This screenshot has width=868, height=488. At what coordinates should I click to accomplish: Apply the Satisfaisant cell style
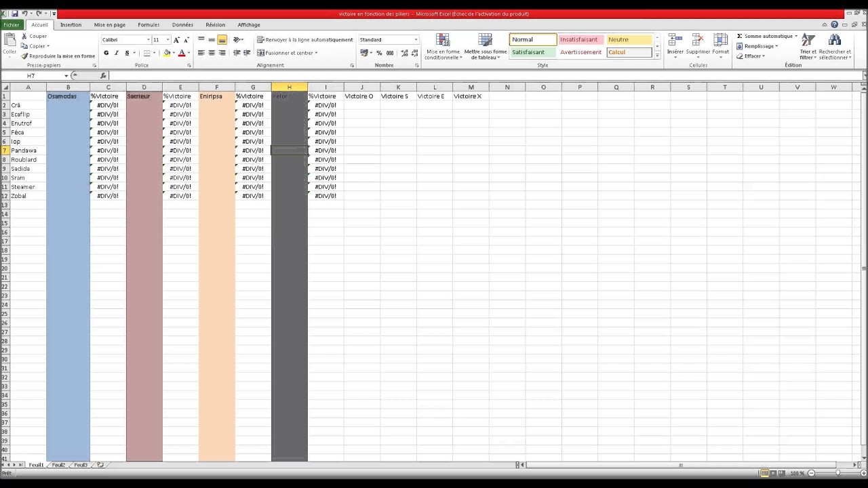pos(533,52)
